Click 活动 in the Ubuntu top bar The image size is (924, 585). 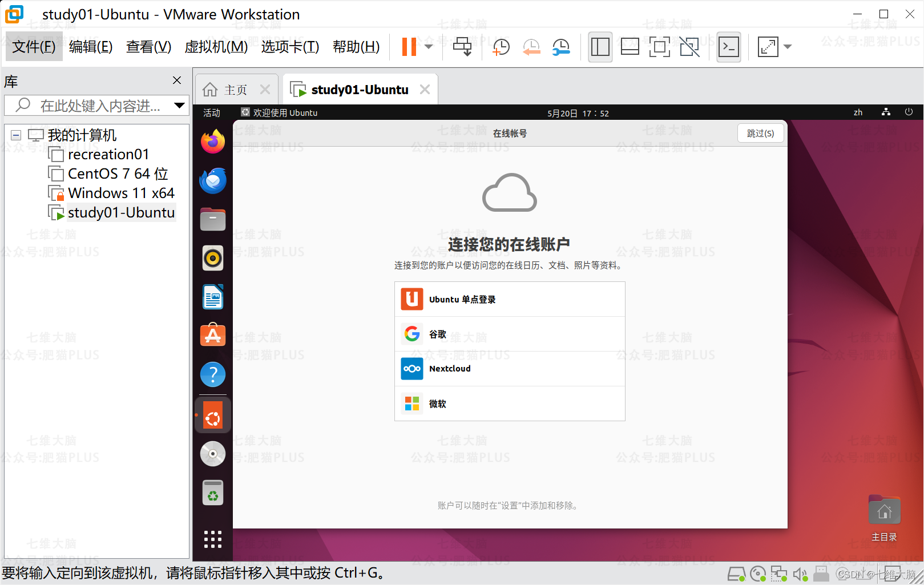click(x=212, y=113)
